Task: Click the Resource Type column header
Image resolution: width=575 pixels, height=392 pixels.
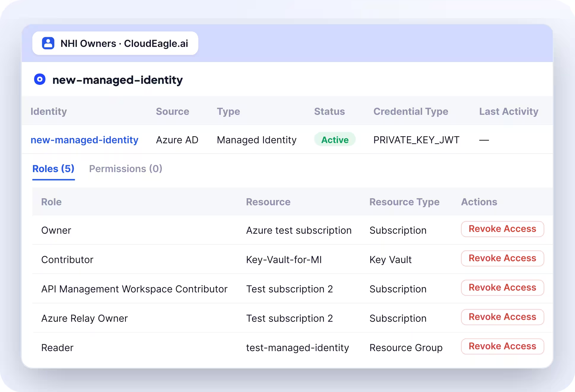Action: coord(405,202)
